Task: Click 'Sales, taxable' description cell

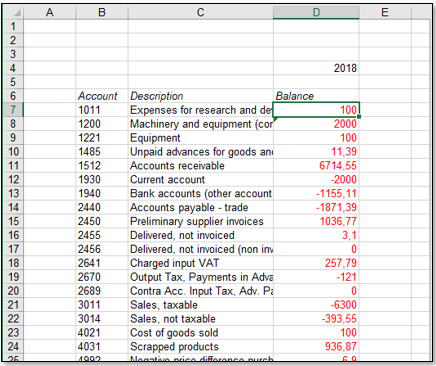Action: (200, 305)
